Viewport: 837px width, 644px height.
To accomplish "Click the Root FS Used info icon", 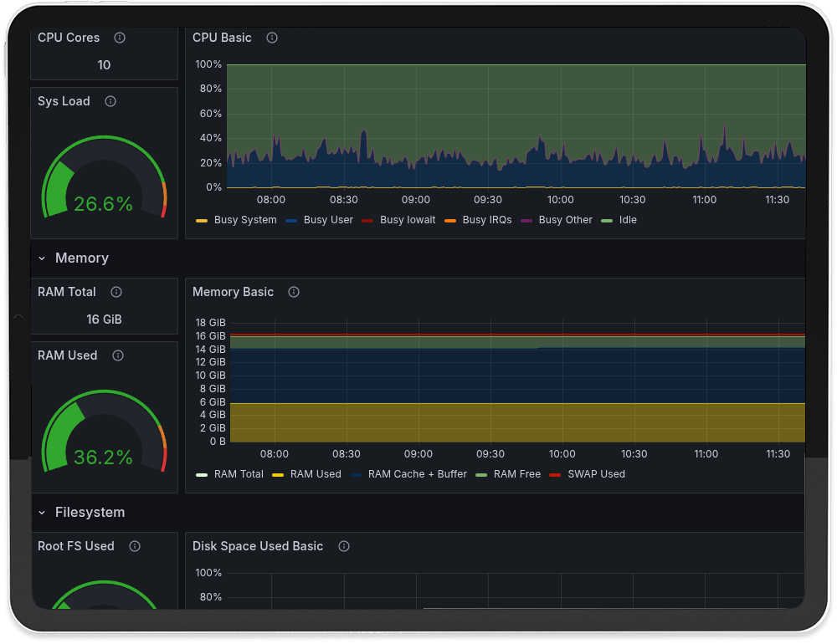I will [135, 545].
